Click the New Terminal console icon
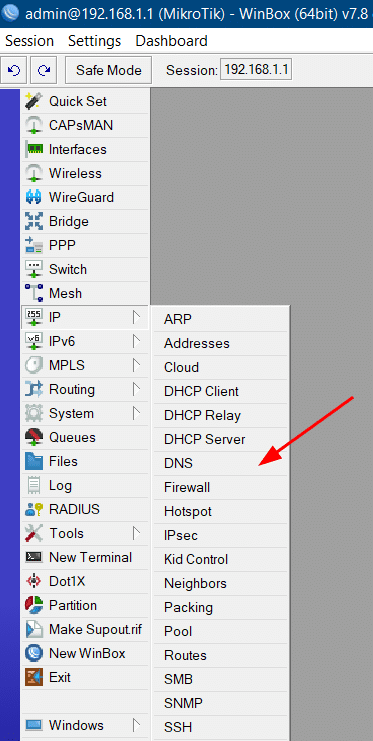This screenshot has height=741, width=373. click(x=34, y=558)
